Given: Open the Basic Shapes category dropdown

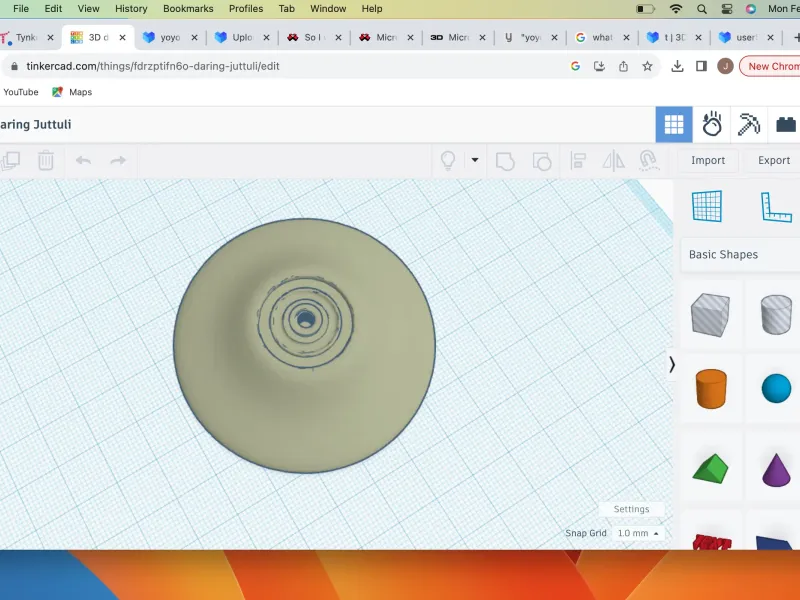Looking at the screenshot, I should [740, 254].
